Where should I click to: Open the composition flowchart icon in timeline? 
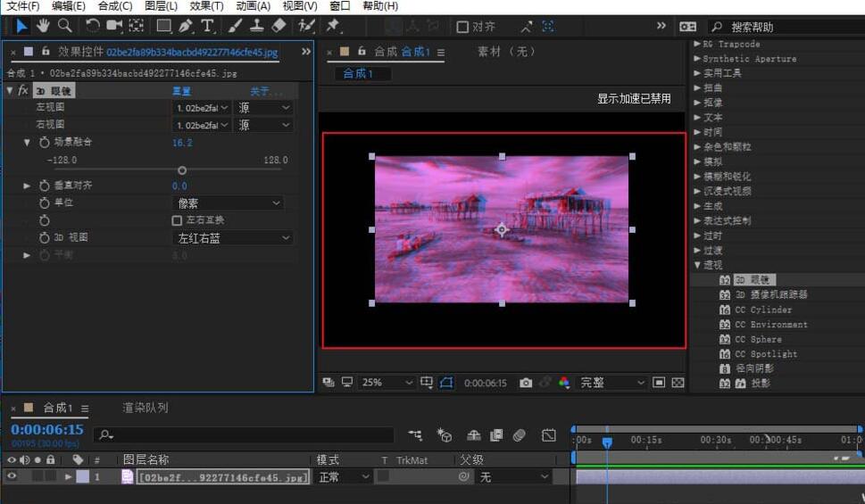point(415,435)
